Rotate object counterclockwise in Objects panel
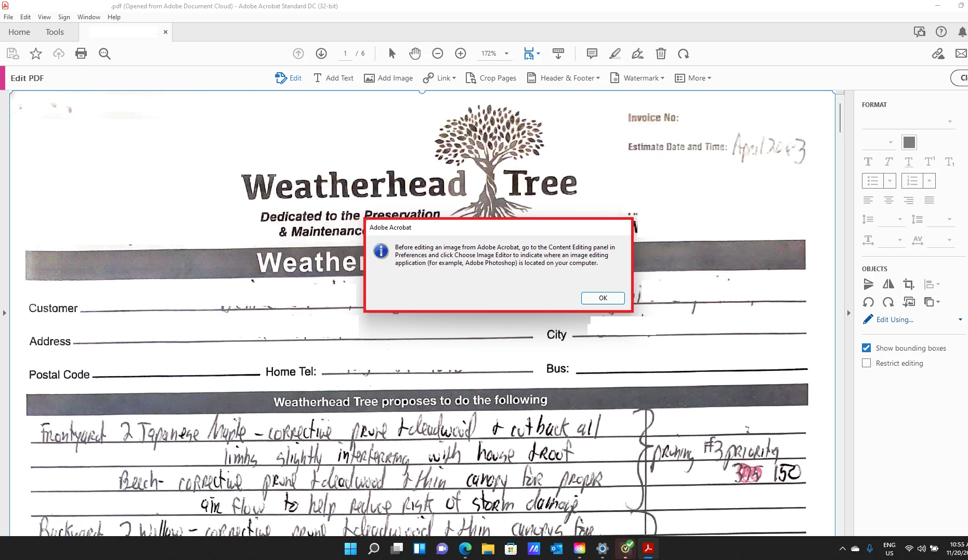 (x=868, y=302)
